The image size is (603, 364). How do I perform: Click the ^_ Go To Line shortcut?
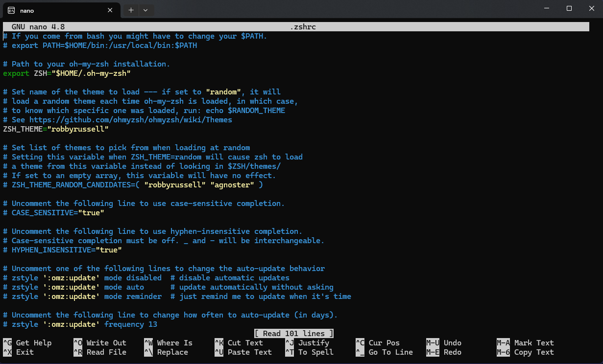click(x=385, y=352)
